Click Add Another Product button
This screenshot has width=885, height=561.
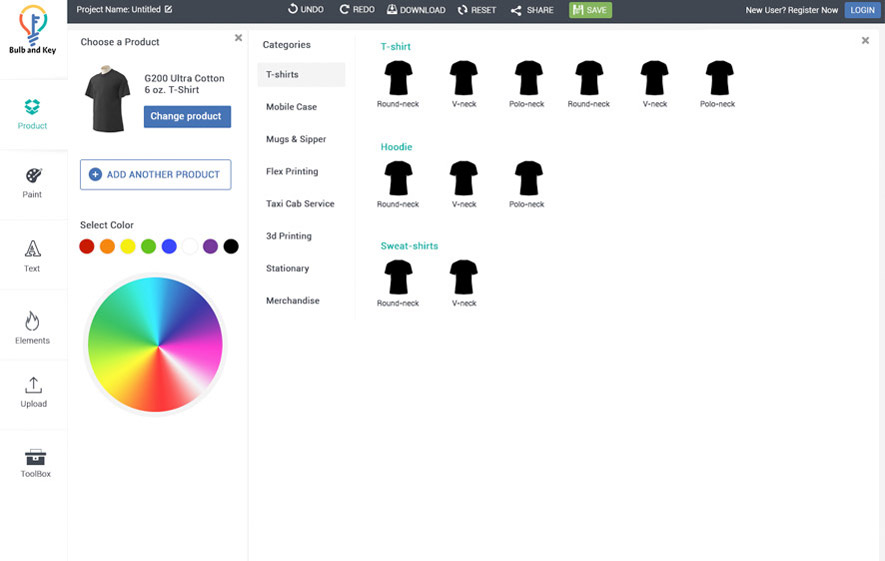[x=156, y=175]
